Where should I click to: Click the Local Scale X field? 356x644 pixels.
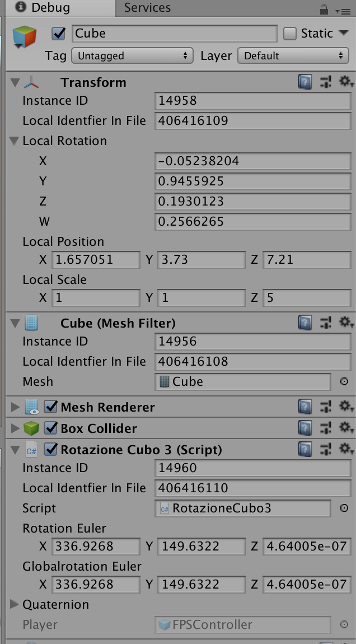pyautogui.click(x=96, y=298)
